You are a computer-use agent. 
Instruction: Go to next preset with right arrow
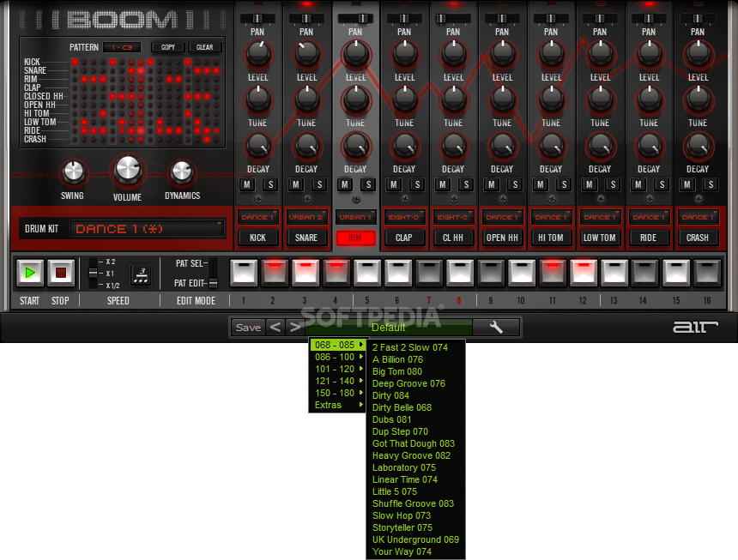295,328
